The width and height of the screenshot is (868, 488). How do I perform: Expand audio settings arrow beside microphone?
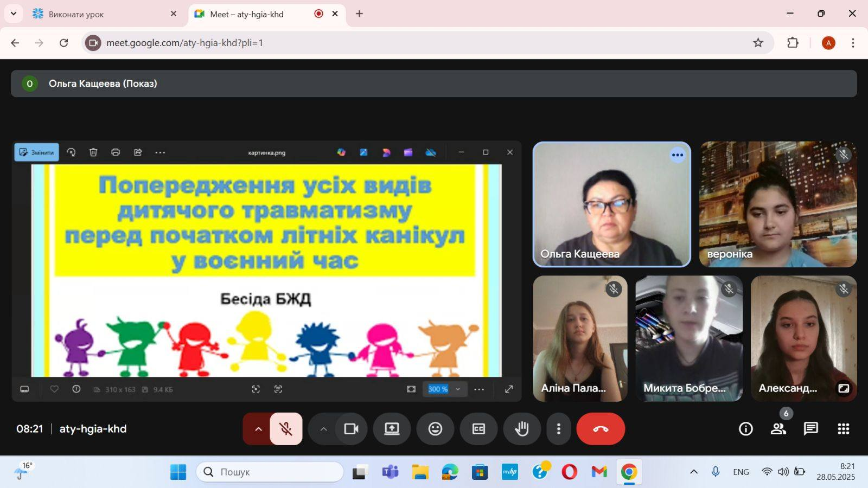point(258,429)
